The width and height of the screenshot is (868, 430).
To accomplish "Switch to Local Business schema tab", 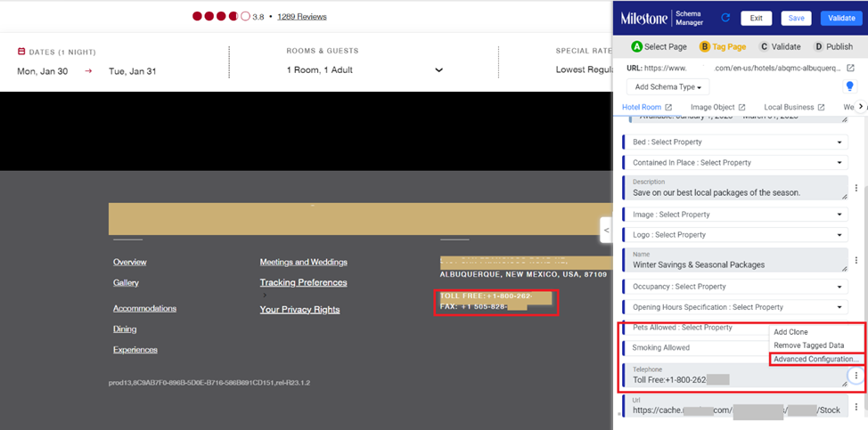I will (x=789, y=107).
